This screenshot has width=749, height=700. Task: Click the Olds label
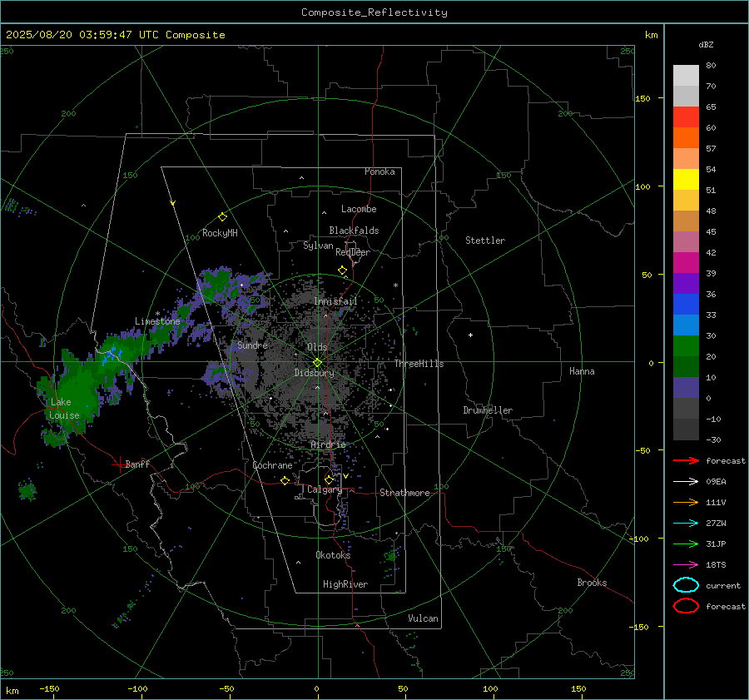pyautogui.click(x=317, y=347)
